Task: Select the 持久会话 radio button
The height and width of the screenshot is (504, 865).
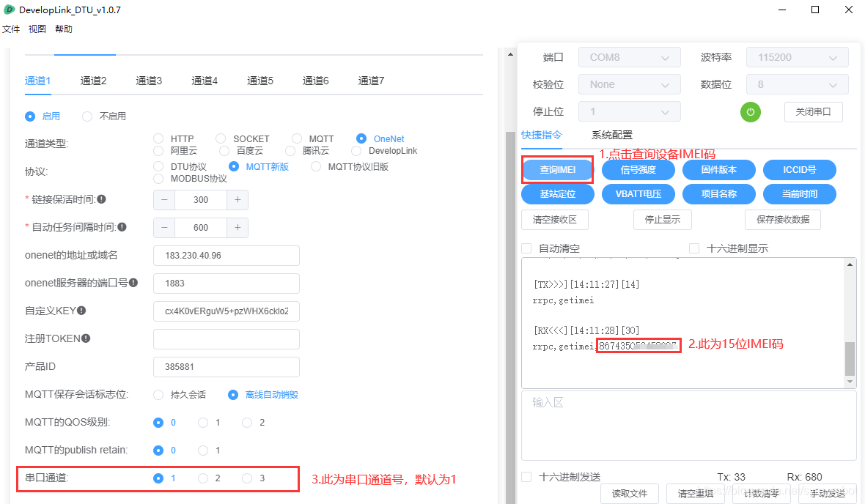Action: point(158,394)
